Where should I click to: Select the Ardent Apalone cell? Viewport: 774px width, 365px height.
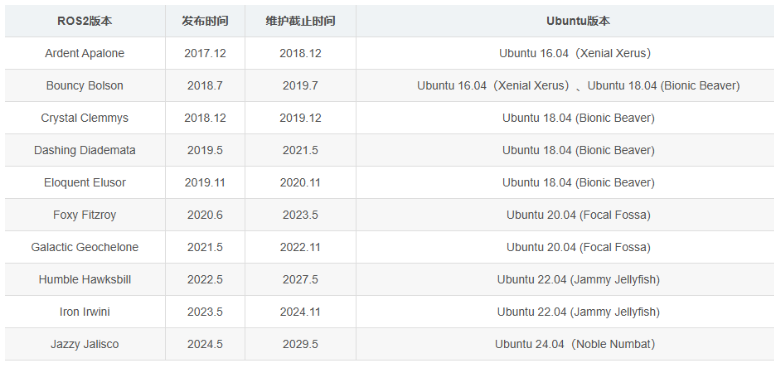85,53
